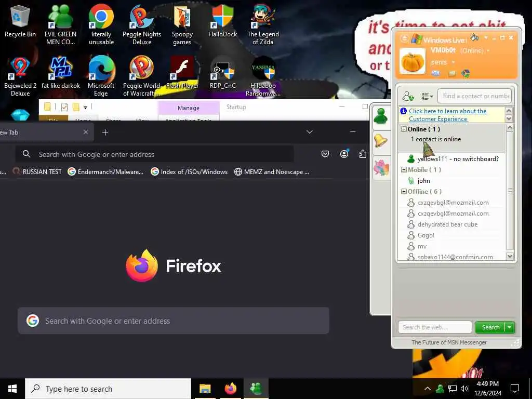Click the Firefox center Google search box

click(174, 321)
